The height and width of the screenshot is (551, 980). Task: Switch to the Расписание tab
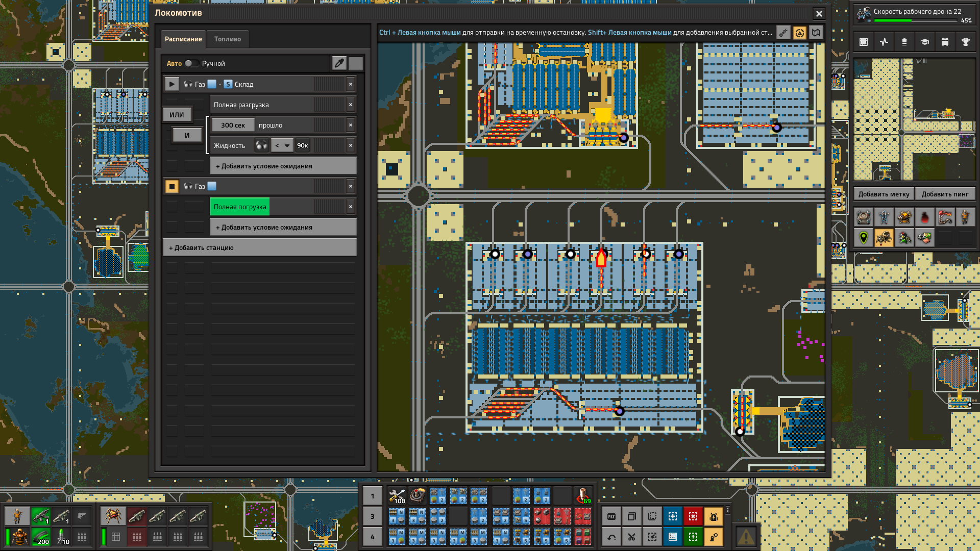(x=183, y=39)
